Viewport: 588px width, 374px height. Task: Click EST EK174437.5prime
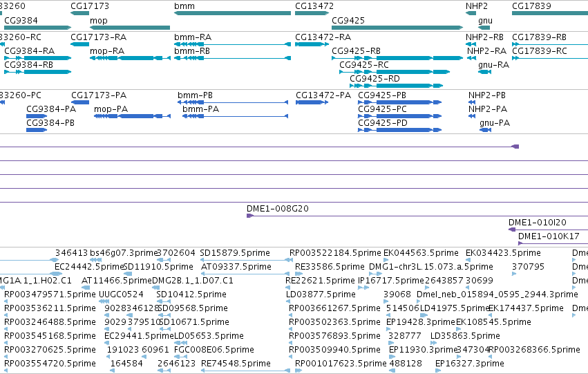(x=491, y=315)
